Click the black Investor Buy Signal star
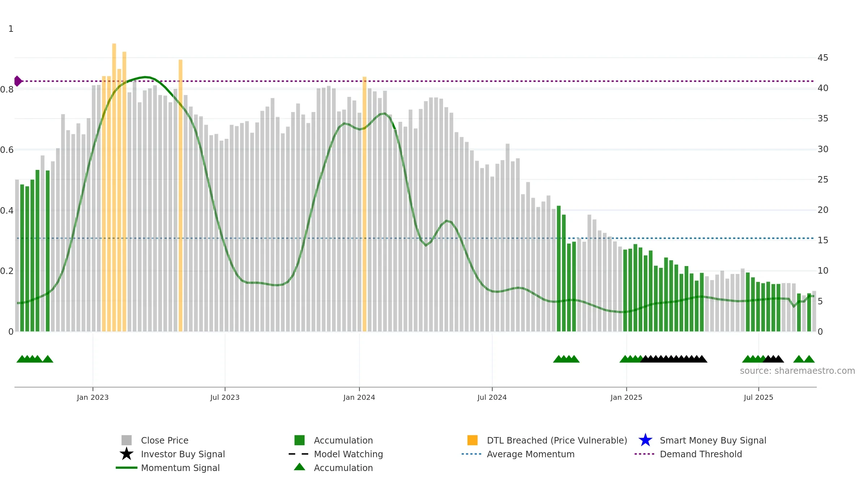Viewport: 868px width, 488px height. tap(127, 454)
